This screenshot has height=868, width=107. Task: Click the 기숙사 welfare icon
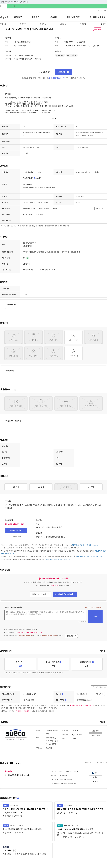(x=33, y=337)
